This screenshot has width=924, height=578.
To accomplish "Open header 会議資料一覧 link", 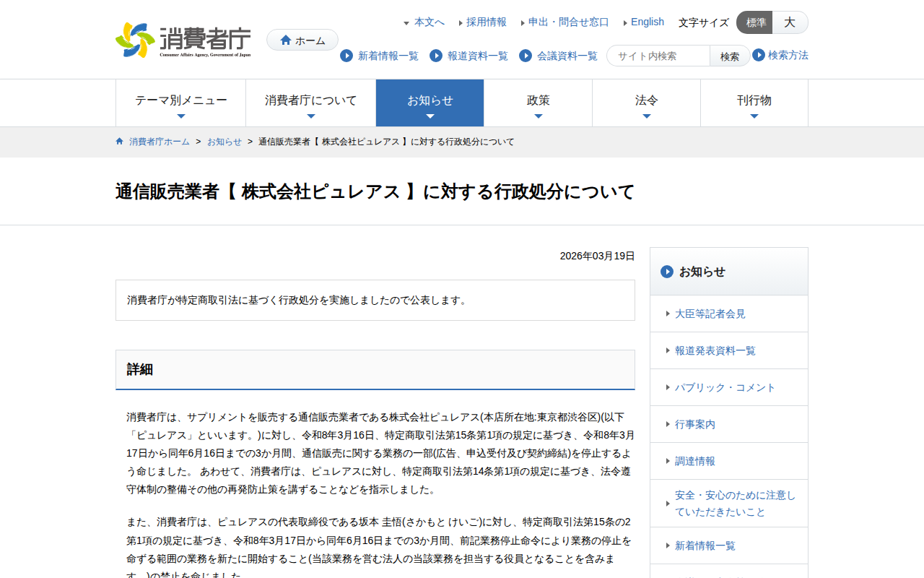I will click(x=567, y=56).
